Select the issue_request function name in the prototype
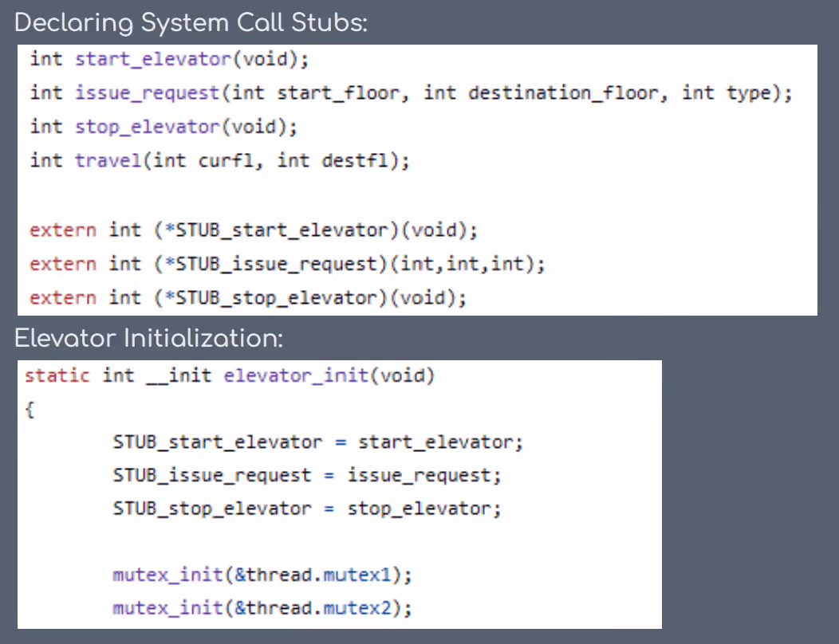The image size is (839, 644). [x=147, y=93]
